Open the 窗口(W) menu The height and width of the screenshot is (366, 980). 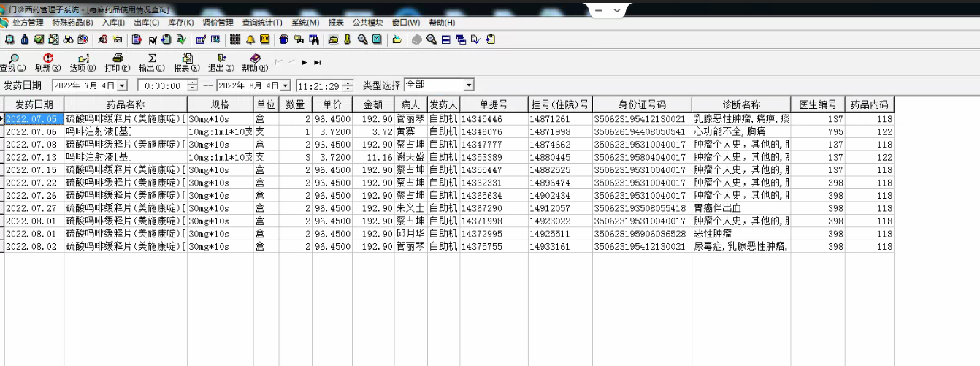[406, 23]
